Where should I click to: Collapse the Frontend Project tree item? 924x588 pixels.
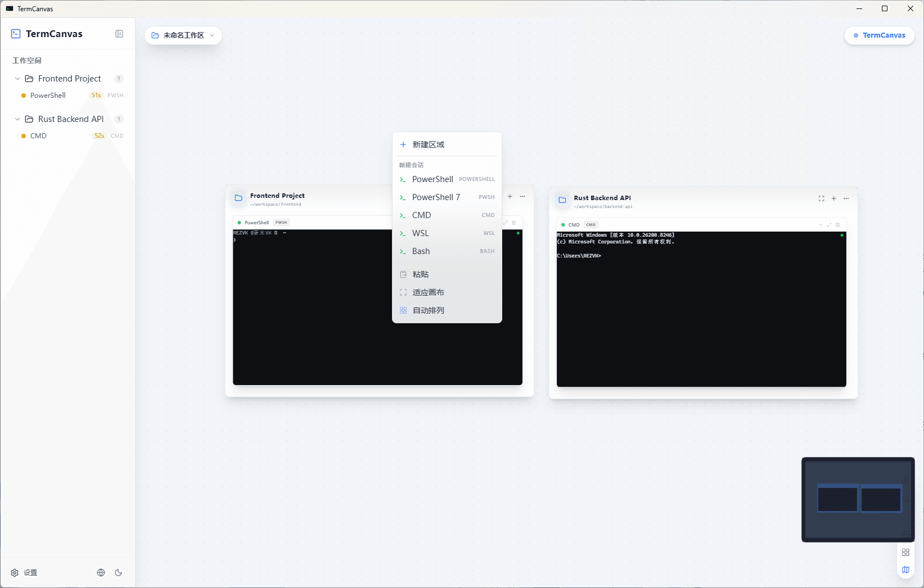pyautogui.click(x=16, y=79)
